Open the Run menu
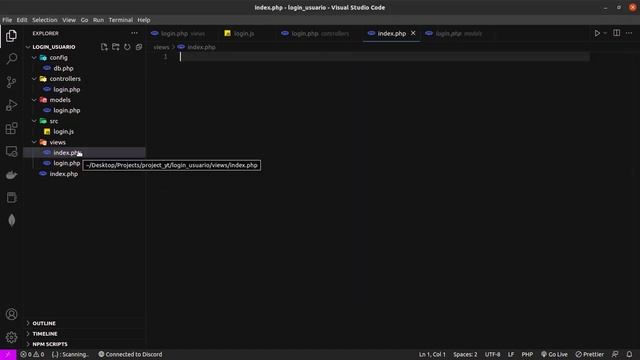Image resolution: width=640 pixels, height=360 pixels. 98,20
